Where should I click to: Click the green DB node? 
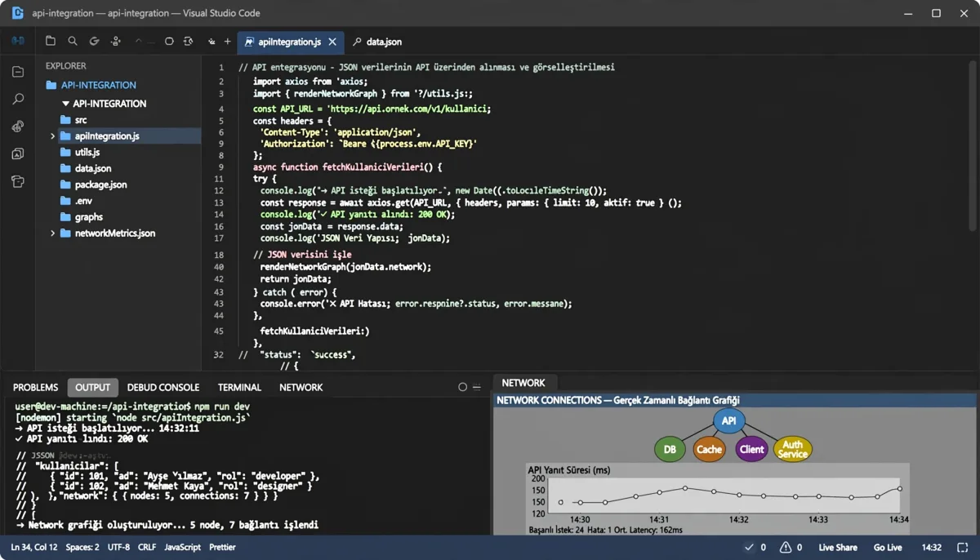tap(670, 449)
